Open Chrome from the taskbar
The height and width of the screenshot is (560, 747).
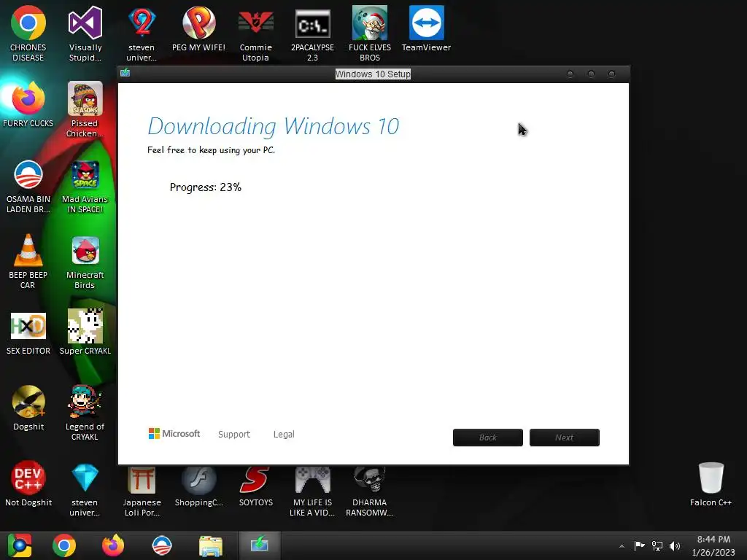pos(64,545)
